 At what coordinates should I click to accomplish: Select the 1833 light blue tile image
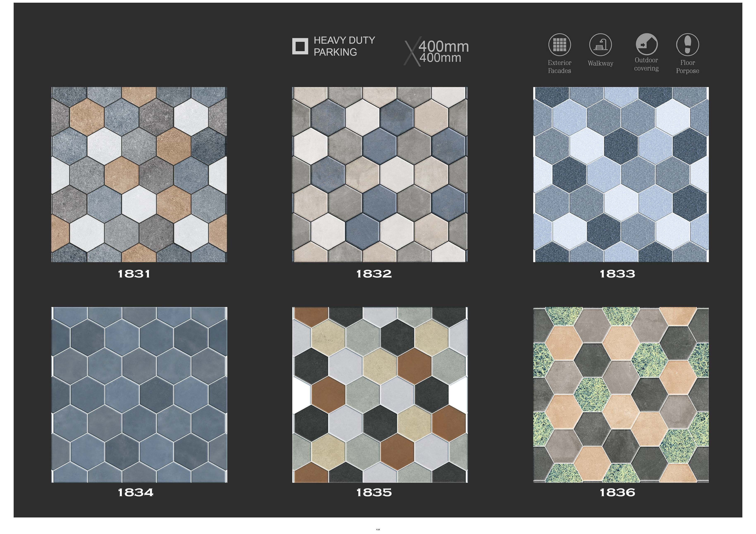[x=621, y=174]
